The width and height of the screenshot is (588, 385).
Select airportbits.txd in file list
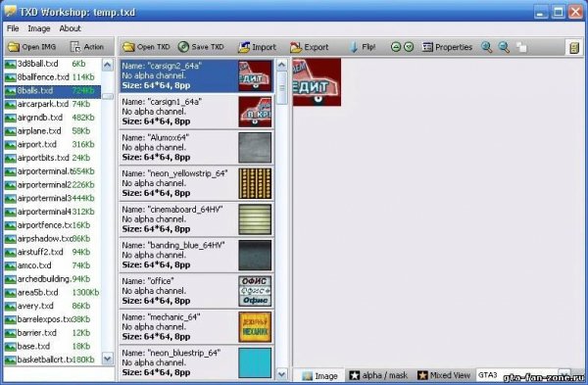pos(53,158)
